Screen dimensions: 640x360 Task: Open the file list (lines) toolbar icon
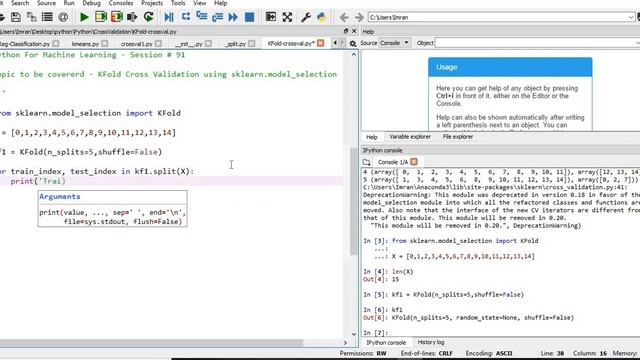pos(47,17)
